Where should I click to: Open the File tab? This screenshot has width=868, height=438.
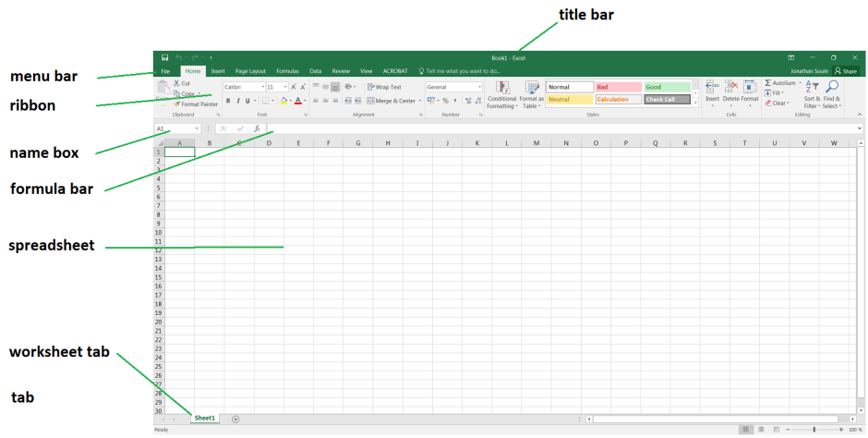(165, 71)
